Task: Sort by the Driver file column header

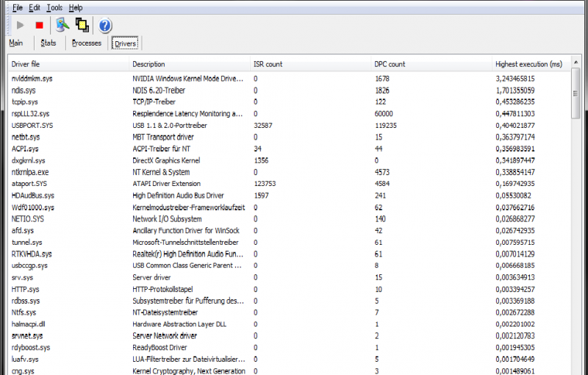Action: (x=69, y=64)
